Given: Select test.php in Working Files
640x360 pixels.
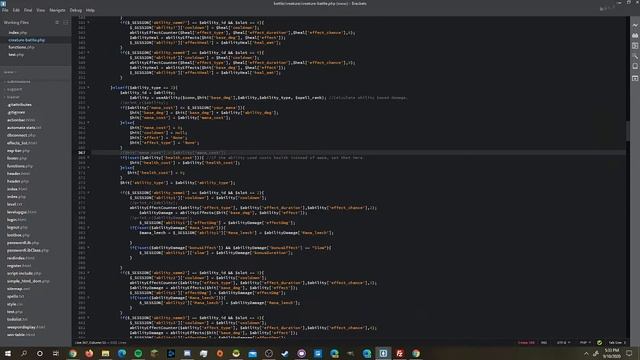Looking at the screenshot, I should [x=16, y=55].
